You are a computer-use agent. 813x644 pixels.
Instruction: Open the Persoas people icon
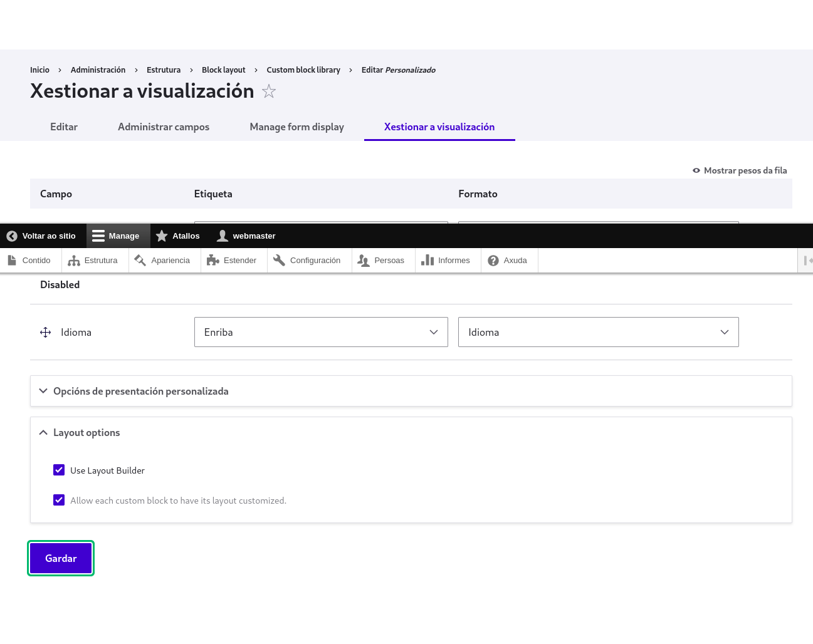[x=364, y=259]
